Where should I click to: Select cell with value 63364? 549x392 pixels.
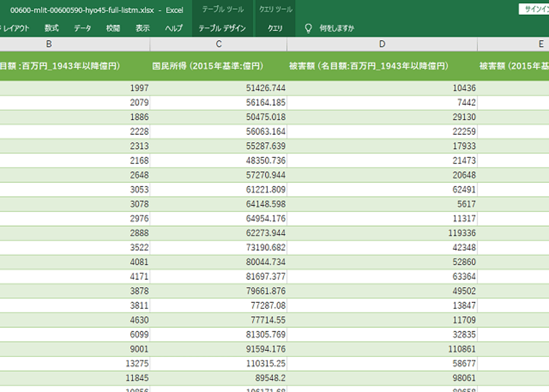pyautogui.click(x=382, y=277)
